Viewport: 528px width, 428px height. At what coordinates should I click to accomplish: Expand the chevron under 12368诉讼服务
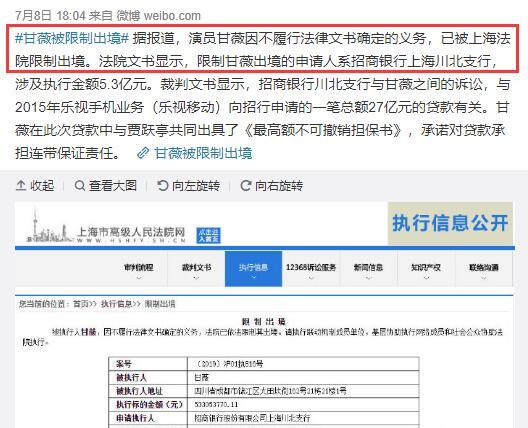311,278
